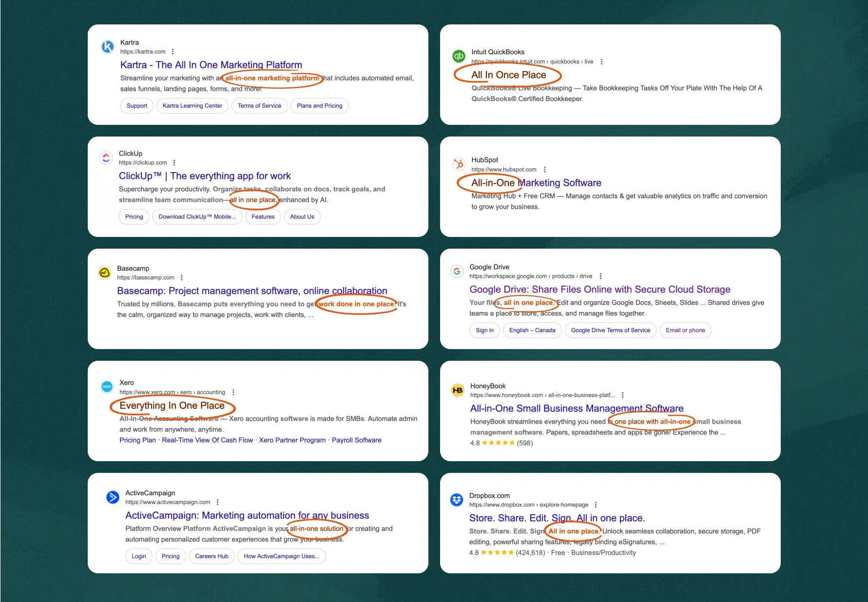
Task: Click the https://kartra.com URL text
Action: pyautogui.click(x=143, y=52)
